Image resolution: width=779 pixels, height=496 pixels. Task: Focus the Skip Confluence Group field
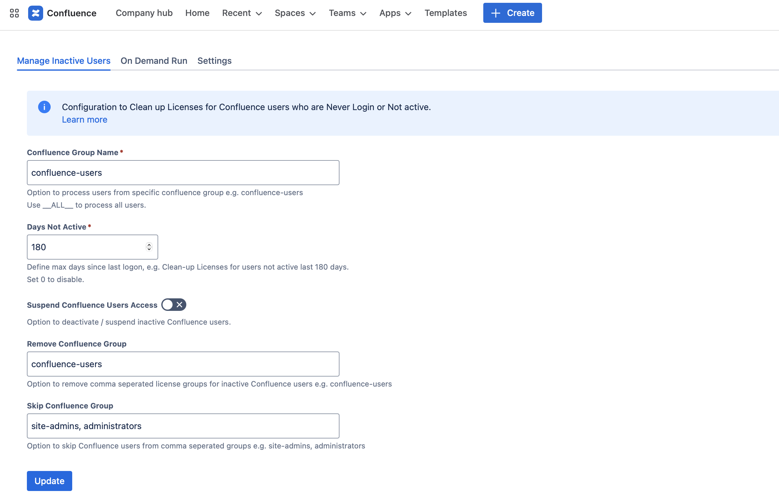pos(183,426)
